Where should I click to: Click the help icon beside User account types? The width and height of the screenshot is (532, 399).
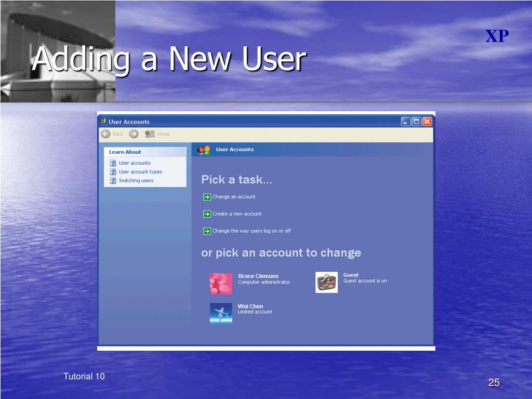(113, 172)
